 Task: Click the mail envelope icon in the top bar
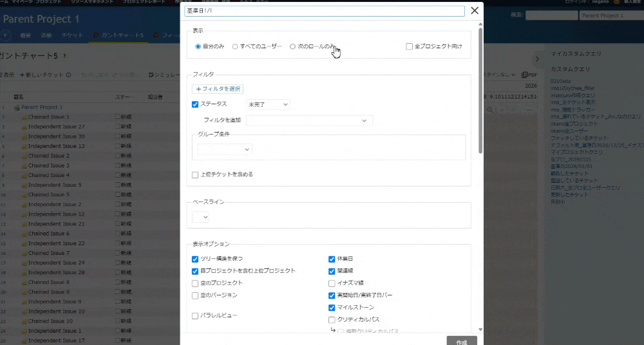[616, 3]
